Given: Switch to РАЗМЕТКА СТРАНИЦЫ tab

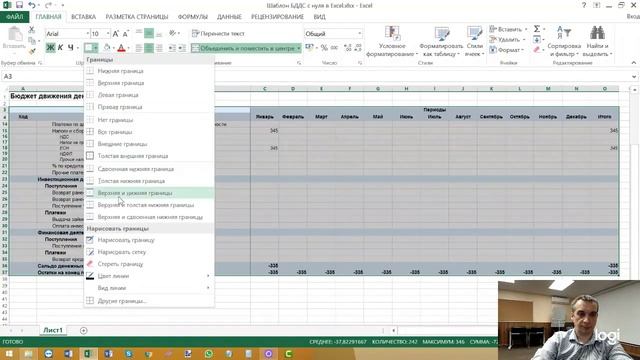Looking at the screenshot, I should 137,17.
